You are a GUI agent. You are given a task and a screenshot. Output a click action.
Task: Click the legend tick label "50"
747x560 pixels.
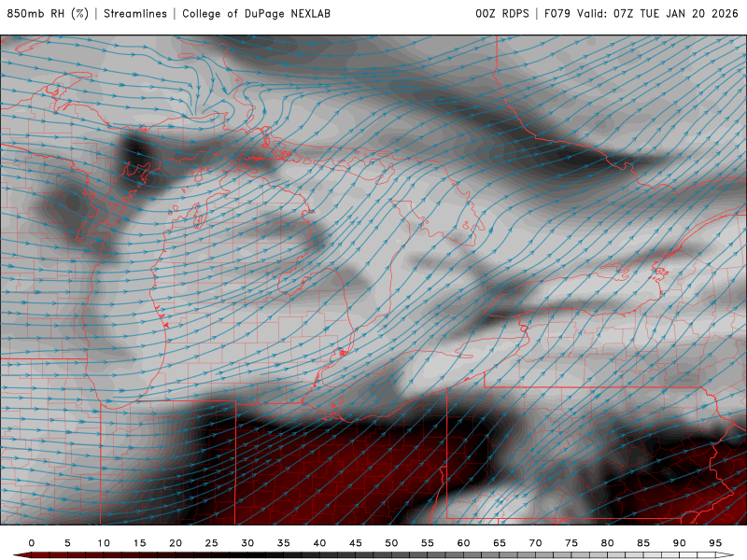[x=391, y=543]
